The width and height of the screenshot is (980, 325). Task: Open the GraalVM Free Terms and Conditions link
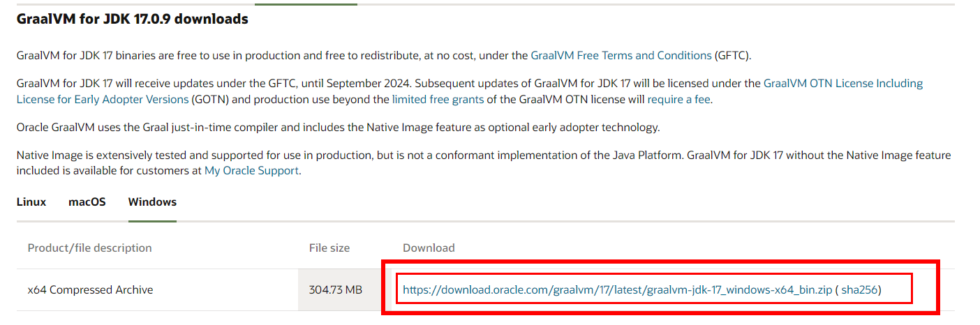pos(621,55)
